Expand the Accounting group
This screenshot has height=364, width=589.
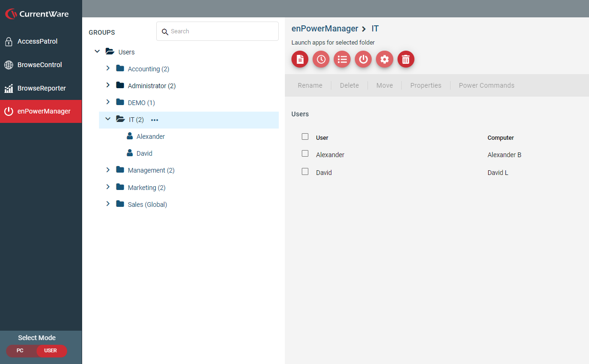[x=108, y=68]
